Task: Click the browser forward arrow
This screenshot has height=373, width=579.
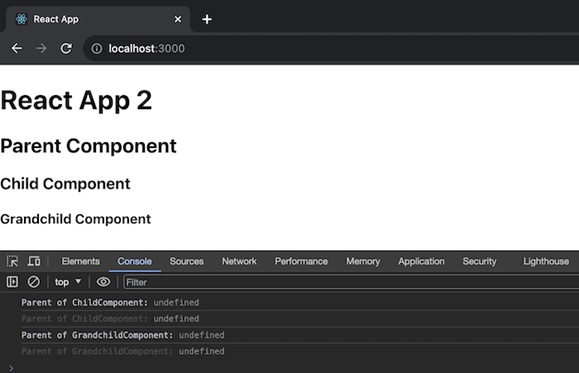Action: coord(41,48)
